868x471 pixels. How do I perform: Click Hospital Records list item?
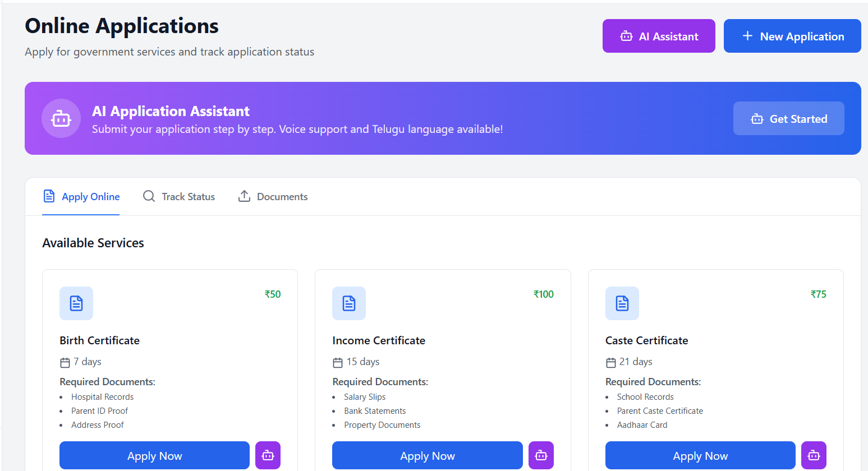[103, 397]
